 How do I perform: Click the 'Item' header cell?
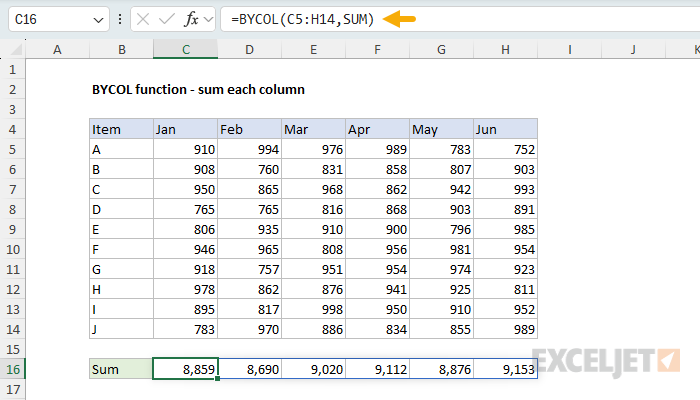pos(121,129)
